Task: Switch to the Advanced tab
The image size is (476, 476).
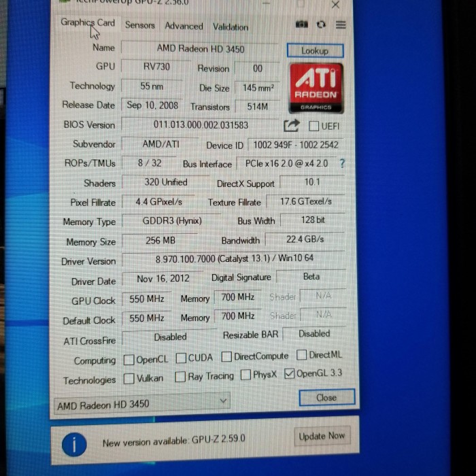Action: pyautogui.click(x=184, y=26)
